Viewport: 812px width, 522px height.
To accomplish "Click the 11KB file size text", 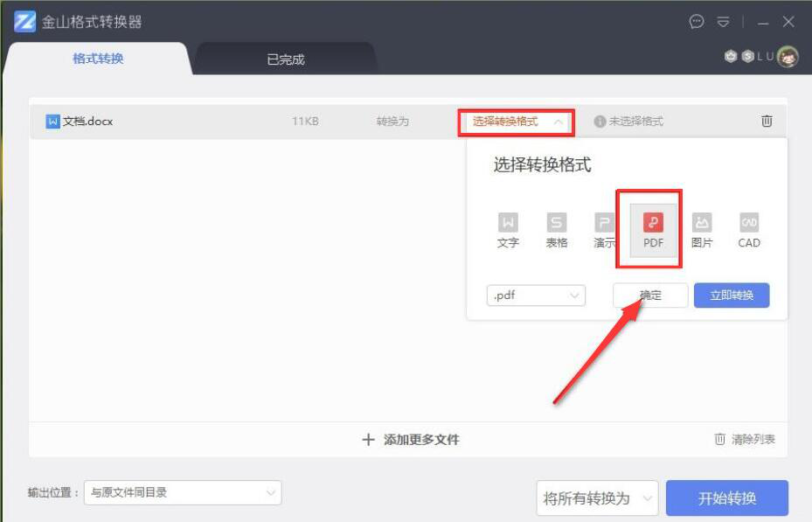I will 305,122.
